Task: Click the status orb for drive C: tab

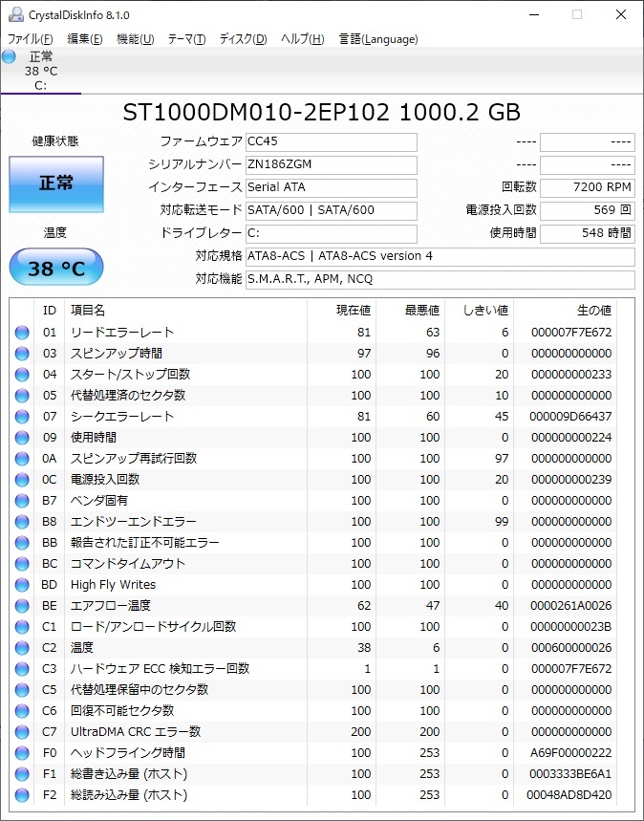Action: (9, 56)
